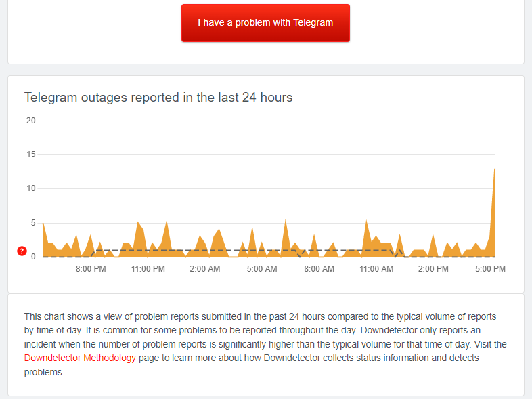Select the 2:00 PM axis label

[x=433, y=269]
